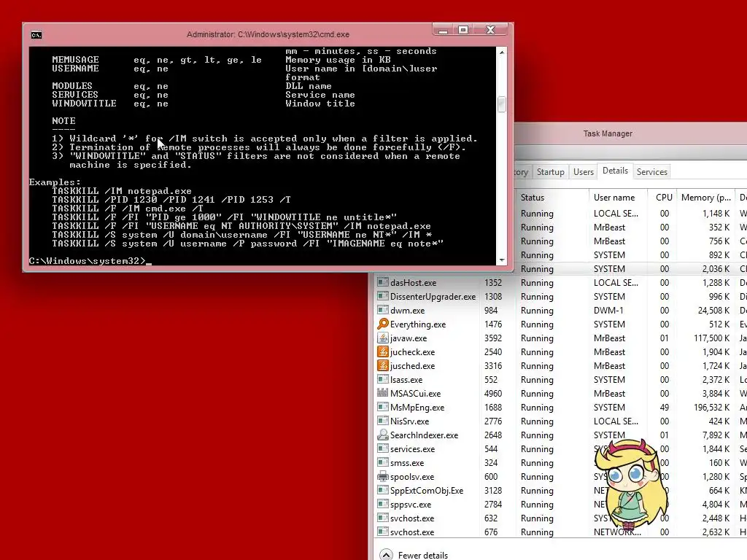Click the DissenterUpgrader.exe process icon
Screen dimensions: 747x560
(382, 296)
